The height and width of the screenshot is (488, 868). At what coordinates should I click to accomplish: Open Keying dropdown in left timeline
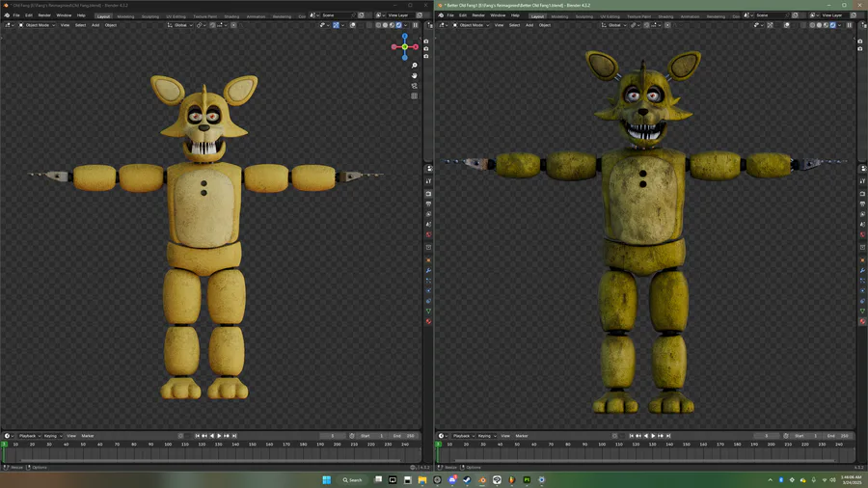tap(53, 436)
